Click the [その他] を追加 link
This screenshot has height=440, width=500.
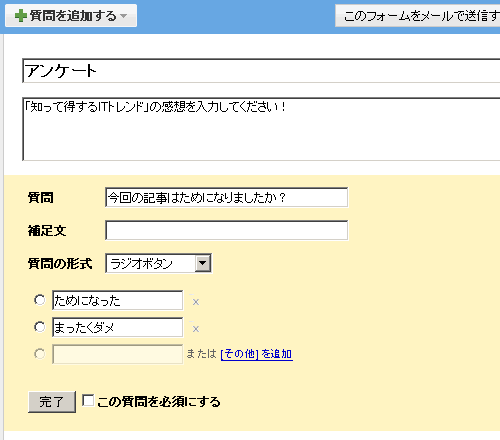click(257, 354)
